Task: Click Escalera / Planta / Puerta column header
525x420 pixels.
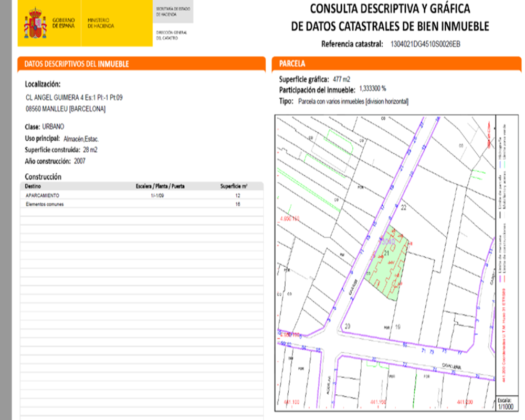Action: click(160, 186)
